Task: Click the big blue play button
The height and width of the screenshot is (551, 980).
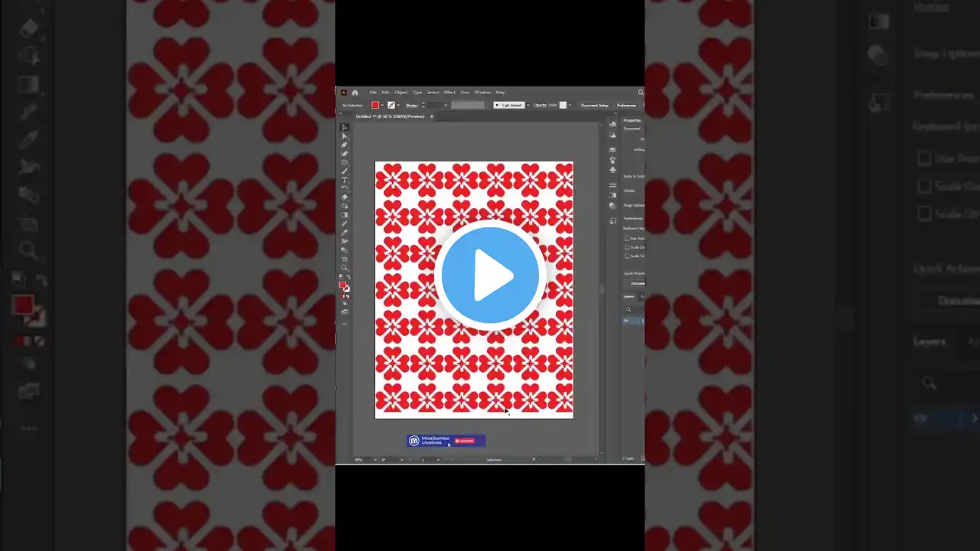Action: tap(490, 275)
